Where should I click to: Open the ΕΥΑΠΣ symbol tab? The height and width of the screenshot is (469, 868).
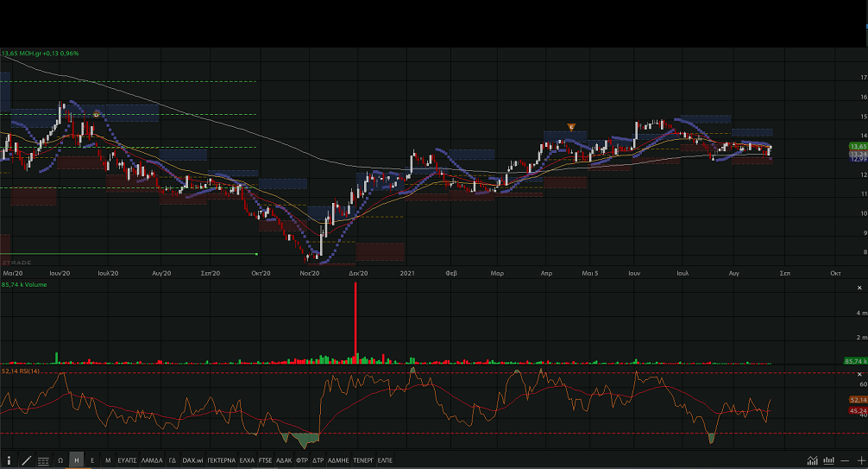[x=128, y=460]
